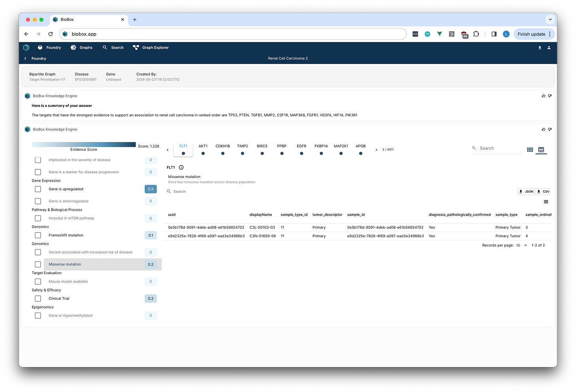
Task: Go to previous gene page chevron
Action: coord(168,150)
